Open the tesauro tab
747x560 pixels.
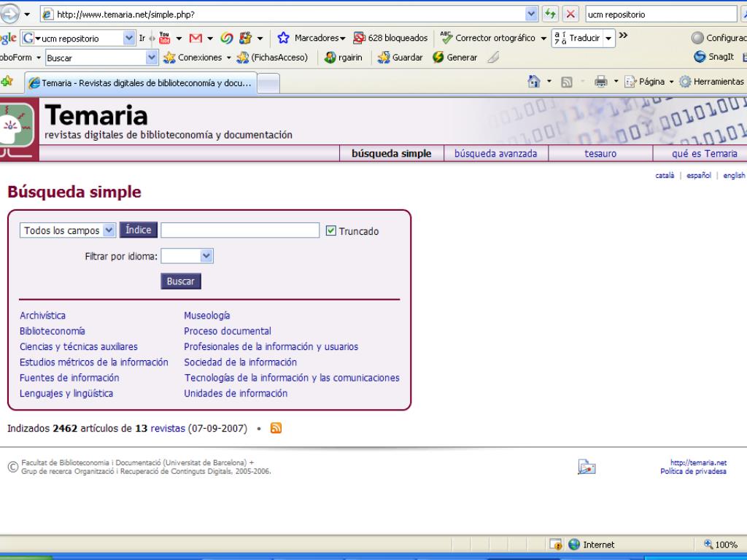tap(600, 153)
